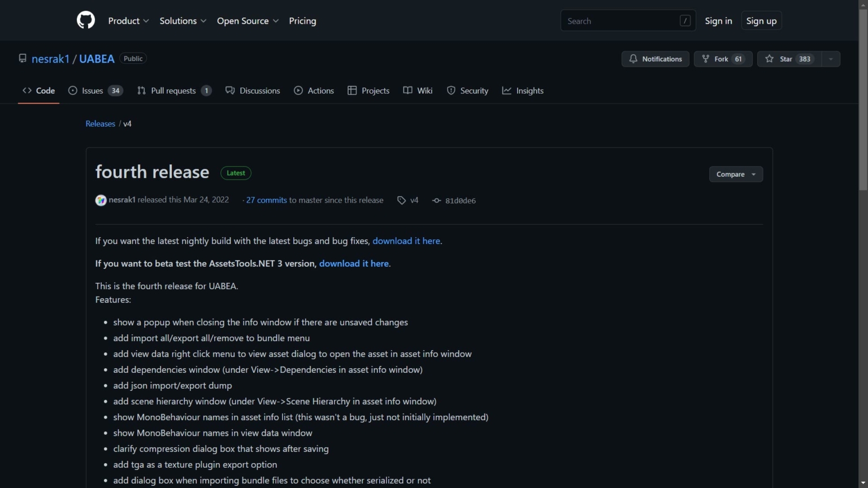This screenshot has width=868, height=488.
Task: Star the UABEA repository
Action: pos(788,59)
